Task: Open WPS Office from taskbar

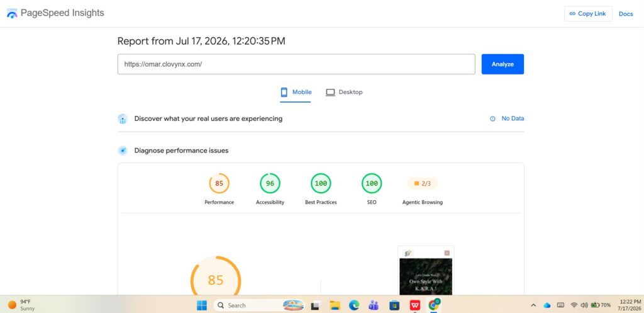Action: 415,305
